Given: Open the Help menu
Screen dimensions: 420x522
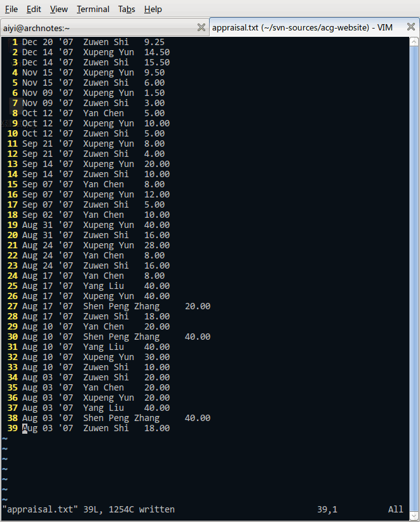Looking at the screenshot, I should pyautogui.click(x=152, y=9).
